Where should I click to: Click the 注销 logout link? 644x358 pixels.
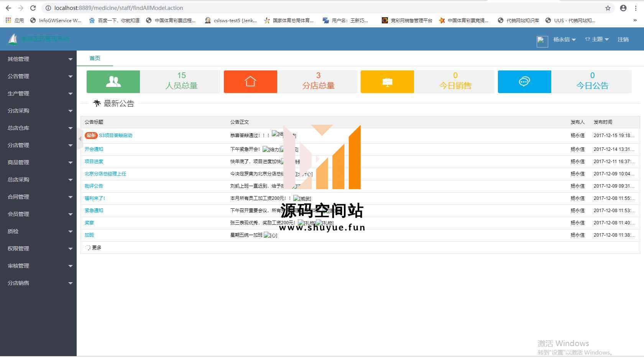(623, 39)
